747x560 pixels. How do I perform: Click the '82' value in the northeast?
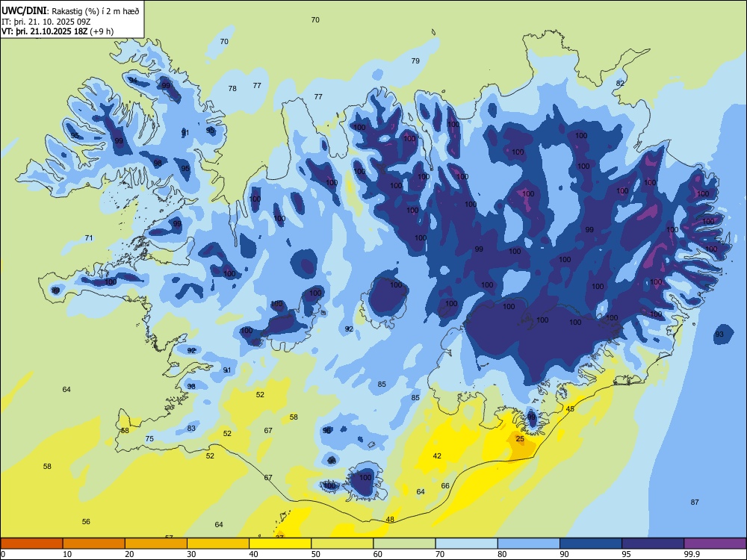[x=620, y=83]
